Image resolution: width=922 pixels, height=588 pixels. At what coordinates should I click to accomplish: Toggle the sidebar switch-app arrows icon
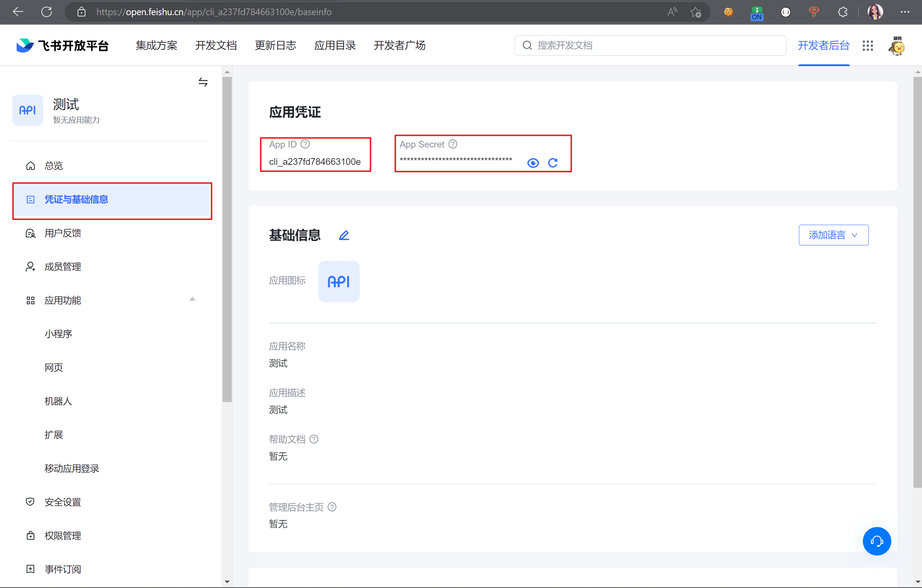203,82
